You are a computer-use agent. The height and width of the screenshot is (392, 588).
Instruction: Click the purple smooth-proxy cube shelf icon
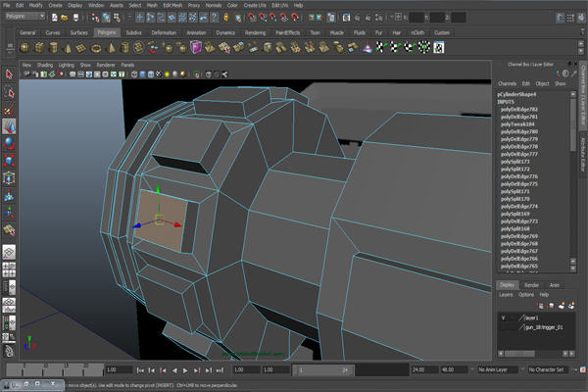196,48
